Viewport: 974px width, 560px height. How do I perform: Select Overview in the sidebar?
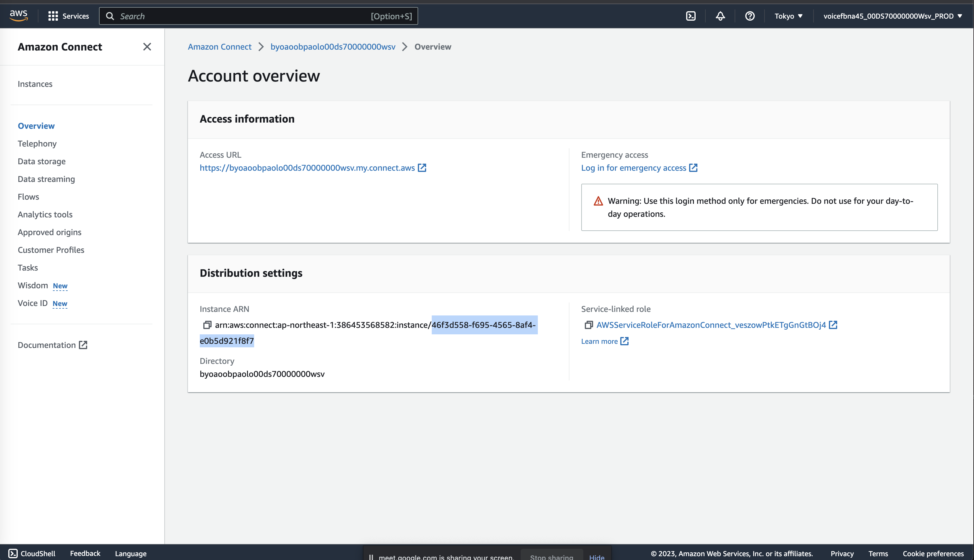pyautogui.click(x=36, y=126)
